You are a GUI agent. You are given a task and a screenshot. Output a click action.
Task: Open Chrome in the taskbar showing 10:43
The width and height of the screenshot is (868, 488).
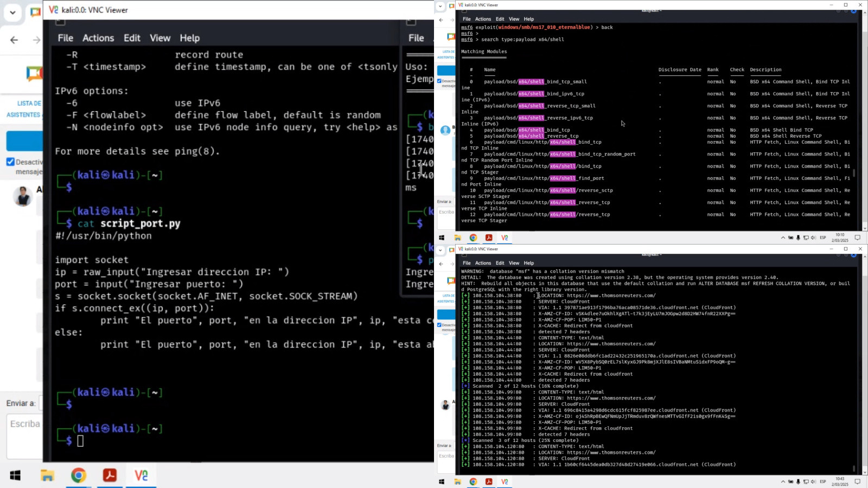(x=473, y=481)
